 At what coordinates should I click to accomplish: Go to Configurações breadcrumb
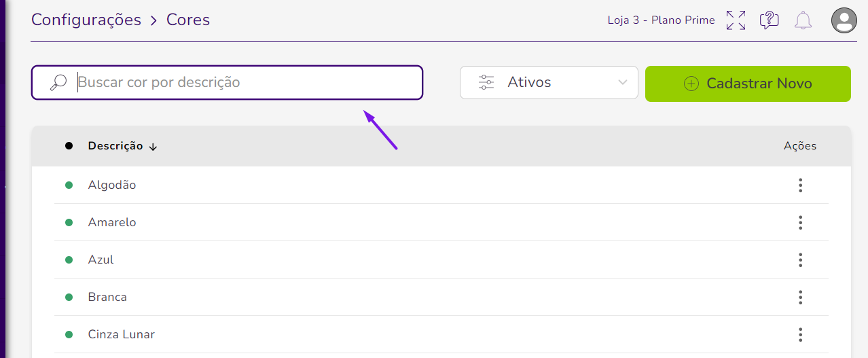coord(86,20)
